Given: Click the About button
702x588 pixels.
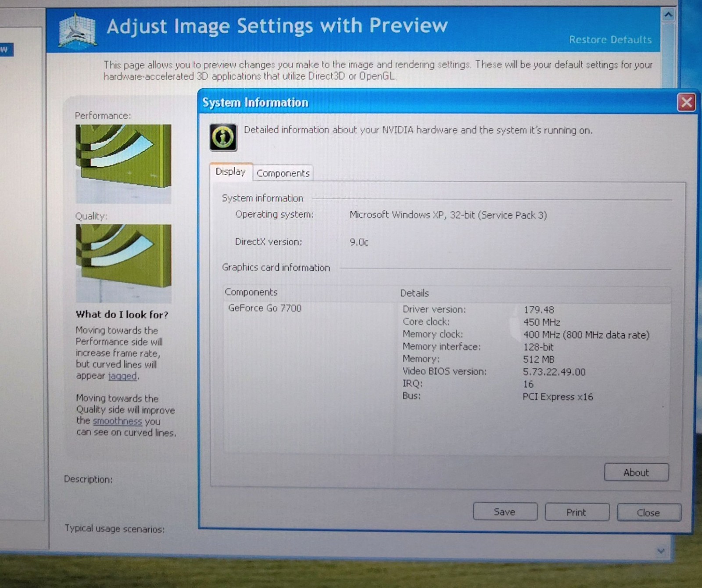Looking at the screenshot, I should point(636,473).
